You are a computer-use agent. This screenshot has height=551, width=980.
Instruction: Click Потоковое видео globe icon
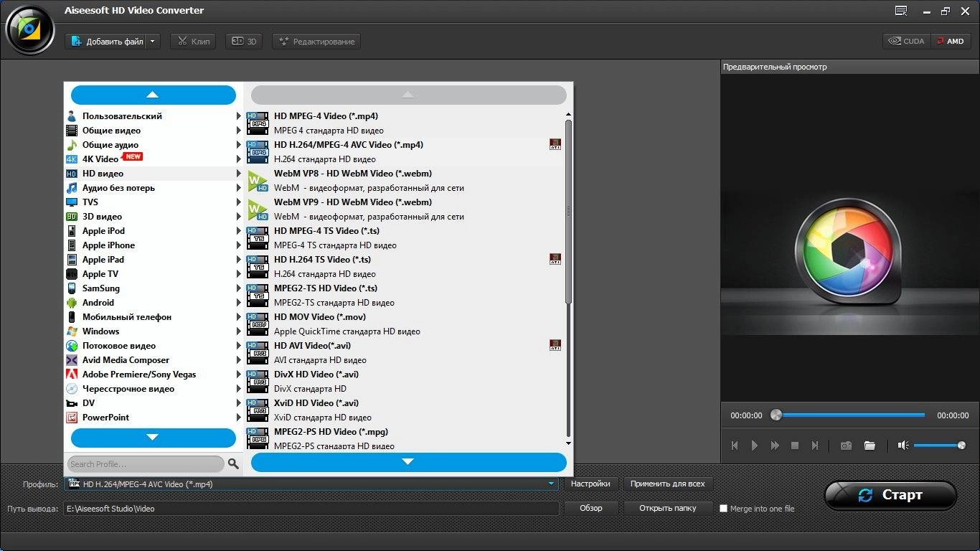(x=72, y=346)
